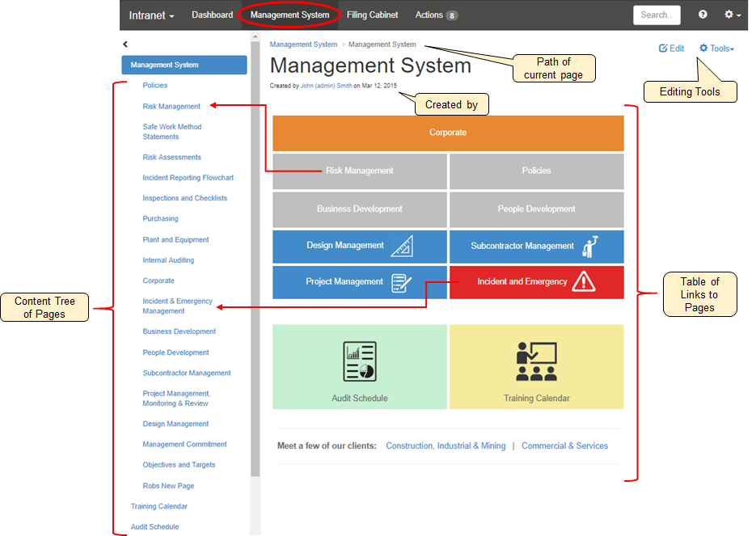Open the settings gear menu
This screenshot has width=756, height=536.
733,15
